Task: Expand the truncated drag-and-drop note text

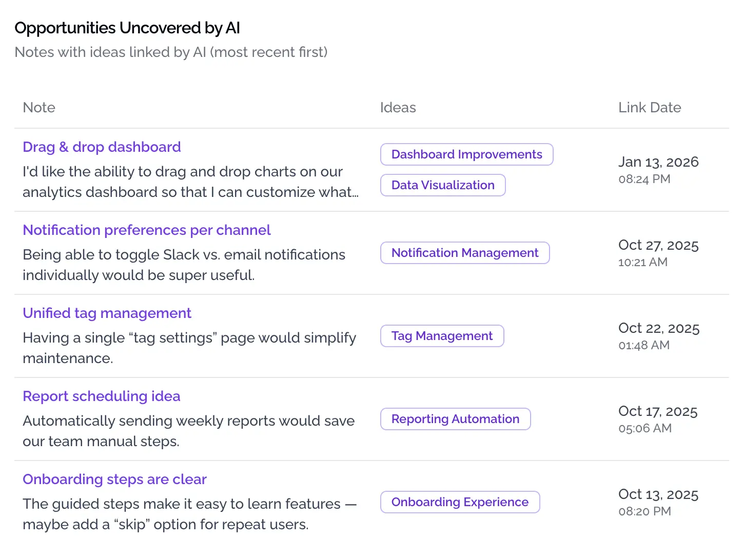Action: (x=190, y=182)
